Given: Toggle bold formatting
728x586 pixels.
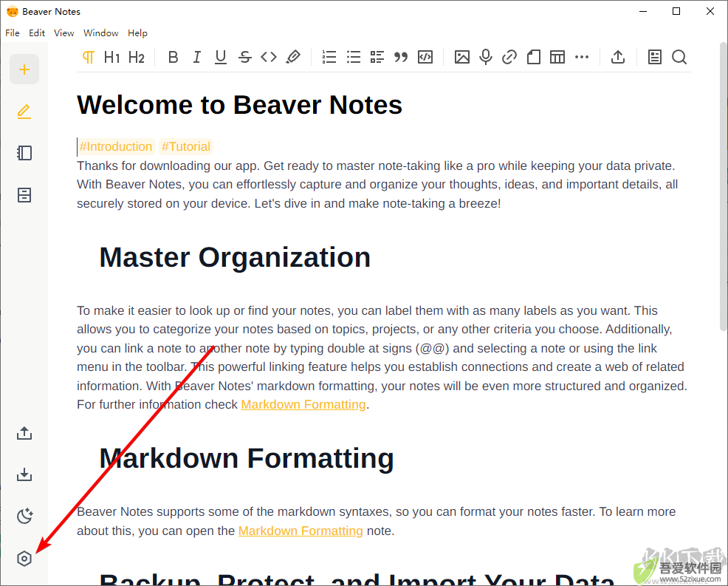Looking at the screenshot, I should click(174, 57).
